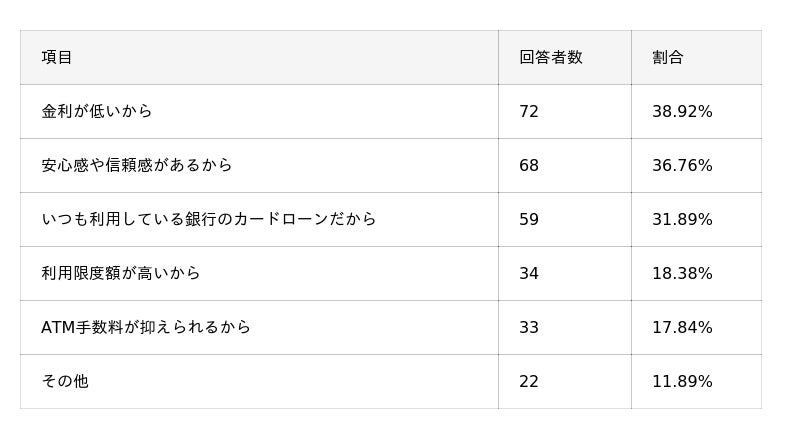This screenshot has height=439, width=800.
Task: Select the ATM手数料が抑えられるから cell
Action: point(146,328)
